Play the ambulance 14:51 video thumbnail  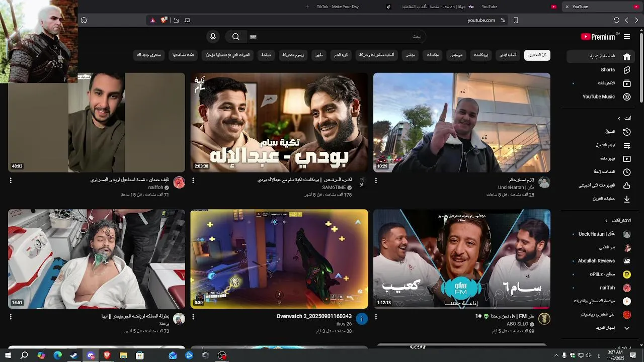coord(97,259)
